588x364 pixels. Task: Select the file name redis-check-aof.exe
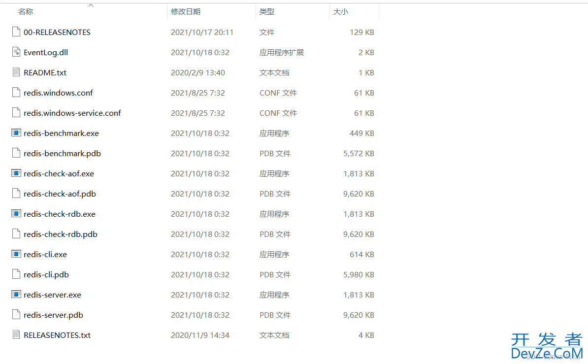click(x=59, y=174)
